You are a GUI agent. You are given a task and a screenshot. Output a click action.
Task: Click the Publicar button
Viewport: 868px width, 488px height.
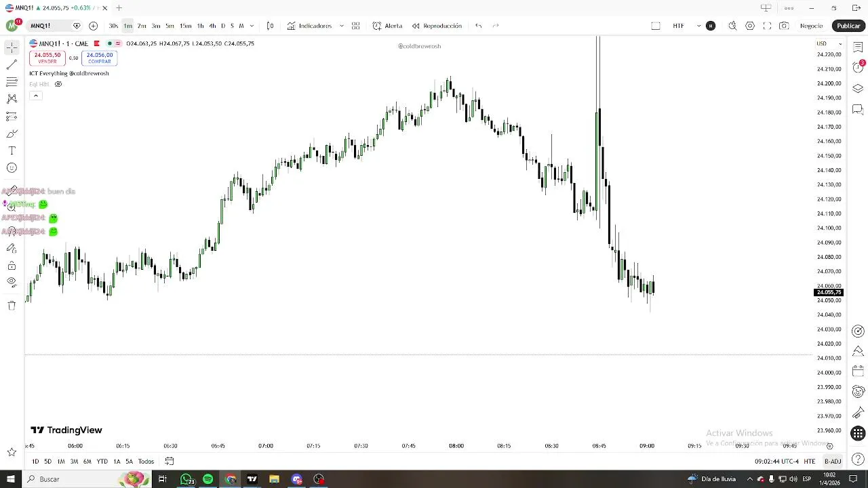pos(848,26)
